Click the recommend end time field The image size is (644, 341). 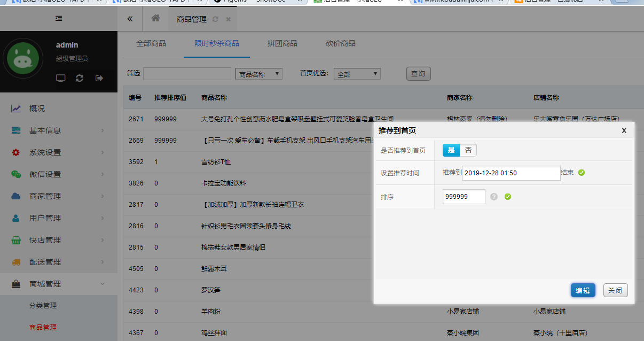tap(511, 173)
